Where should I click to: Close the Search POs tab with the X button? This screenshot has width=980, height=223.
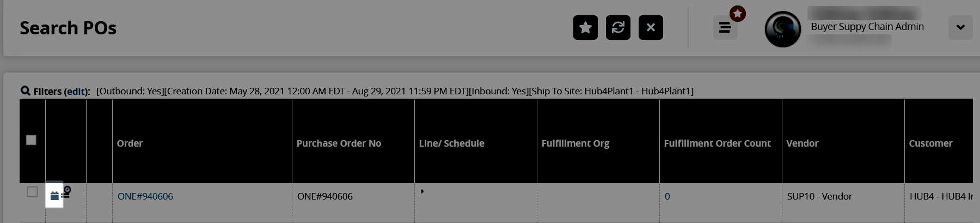(651, 28)
